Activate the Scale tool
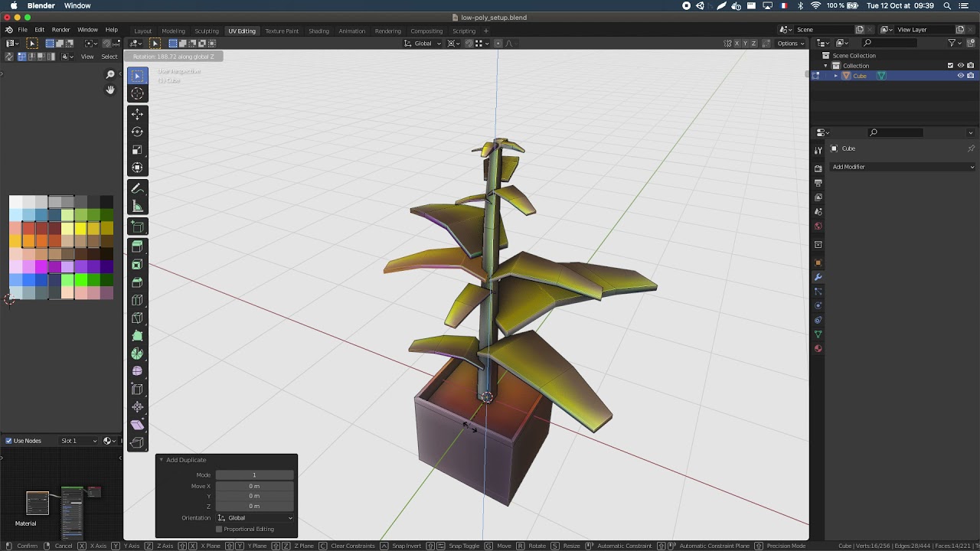 137,150
